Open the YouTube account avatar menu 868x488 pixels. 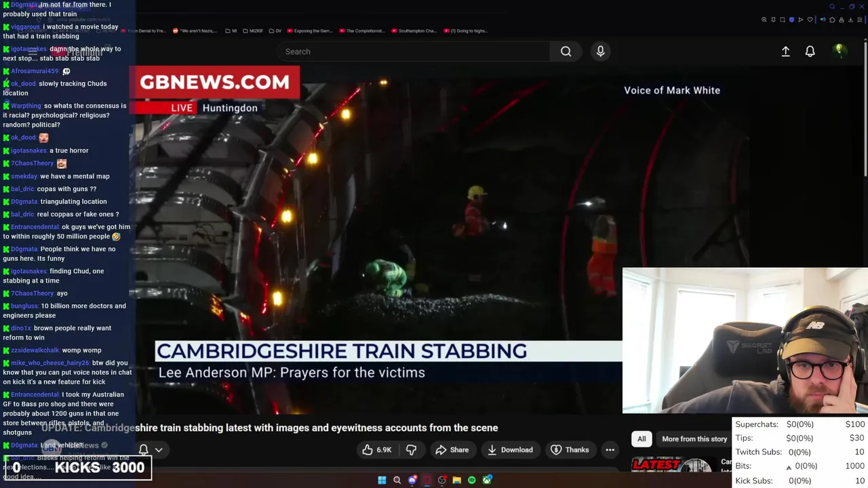point(840,51)
